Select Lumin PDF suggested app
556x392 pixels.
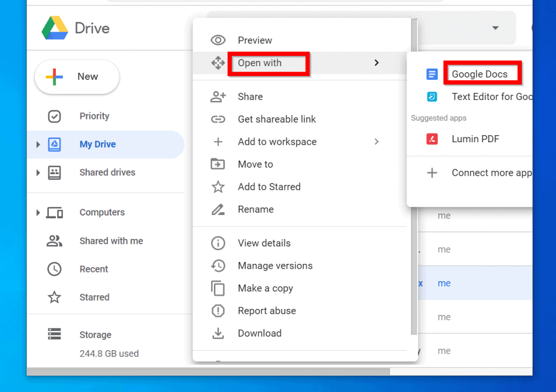pos(470,139)
